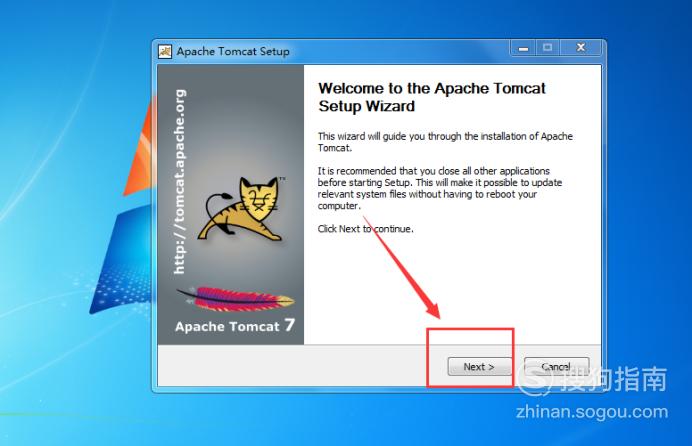Click the Sogou Chinese watermark text

point(614,379)
